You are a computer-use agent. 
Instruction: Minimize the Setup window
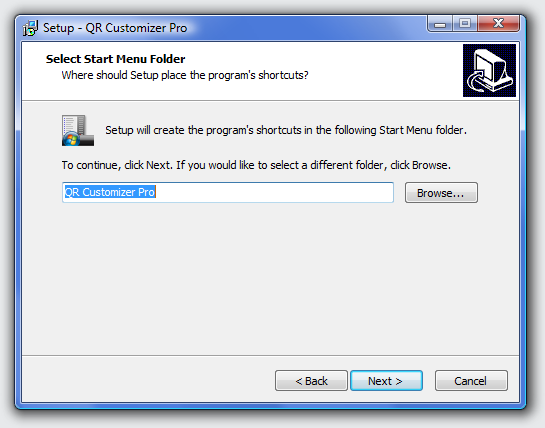[x=440, y=24]
